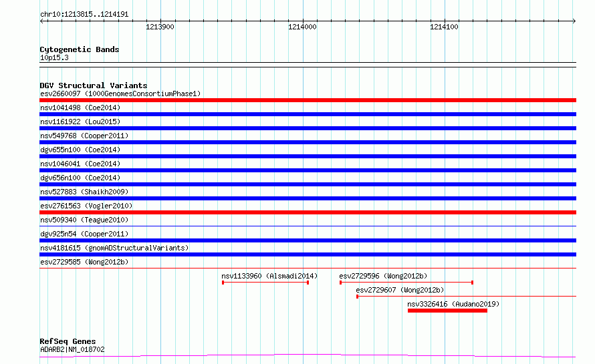The image size is (595, 364).
Task: Select esv2729607 (Wong2012b) label
Action: click(400, 290)
